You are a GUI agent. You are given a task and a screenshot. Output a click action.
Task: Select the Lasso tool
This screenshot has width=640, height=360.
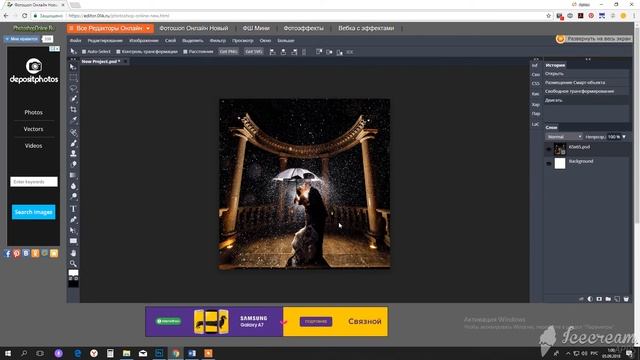(x=73, y=88)
